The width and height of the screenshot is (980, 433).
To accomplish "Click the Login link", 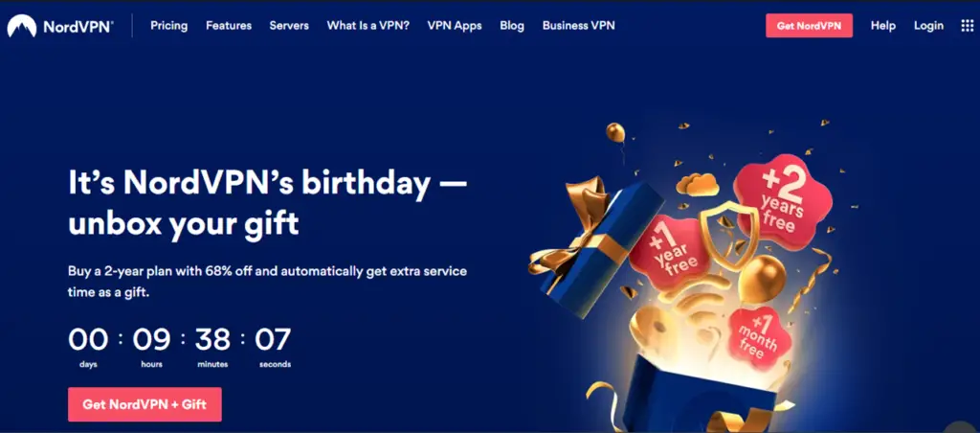I will tap(928, 26).
